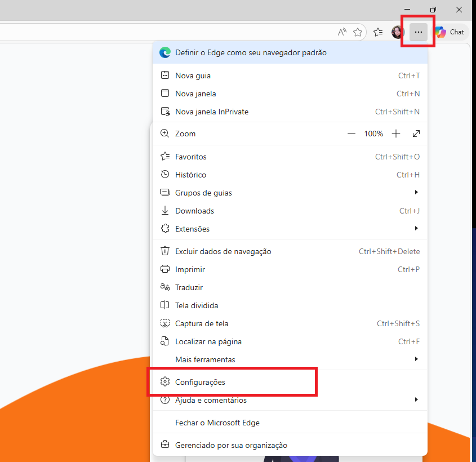Open the user profile avatar
Viewport: 476px width, 462px height.
tap(397, 32)
